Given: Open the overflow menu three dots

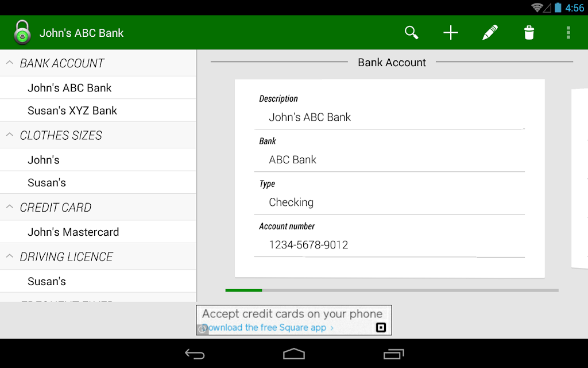Looking at the screenshot, I should pos(568,33).
